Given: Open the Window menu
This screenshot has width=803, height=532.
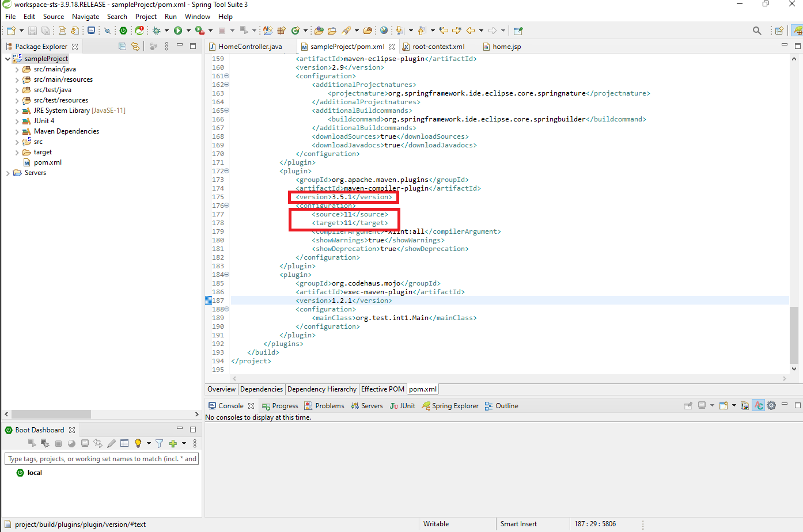Looking at the screenshot, I should [x=198, y=17].
